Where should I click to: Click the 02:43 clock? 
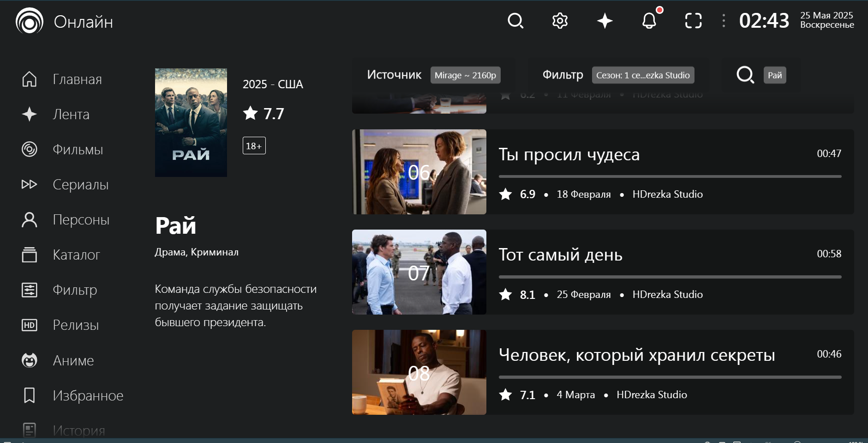[x=764, y=21]
